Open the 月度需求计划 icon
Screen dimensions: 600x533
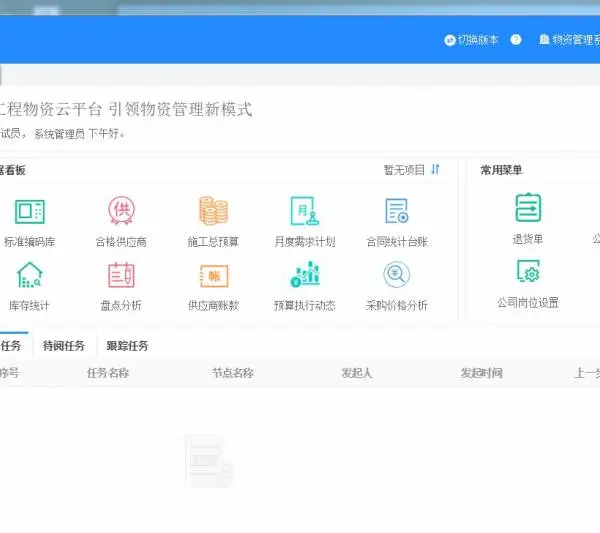[305, 211]
